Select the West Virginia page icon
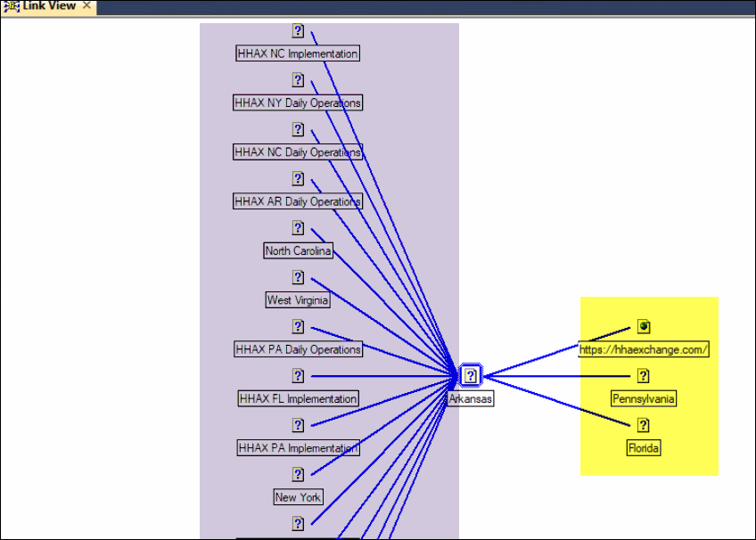The image size is (756, 540). (x=298, y=277)
